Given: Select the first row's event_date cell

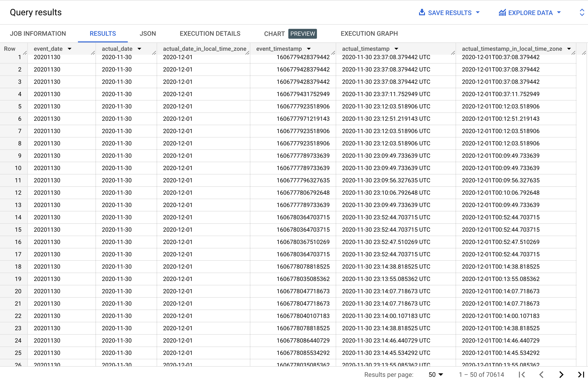Looking at the screenshot, I should tap(47, 57).
